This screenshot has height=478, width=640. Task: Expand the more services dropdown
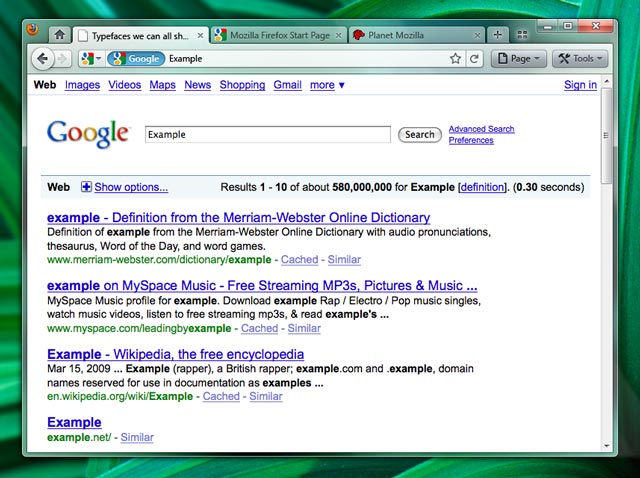coord(327,85)
